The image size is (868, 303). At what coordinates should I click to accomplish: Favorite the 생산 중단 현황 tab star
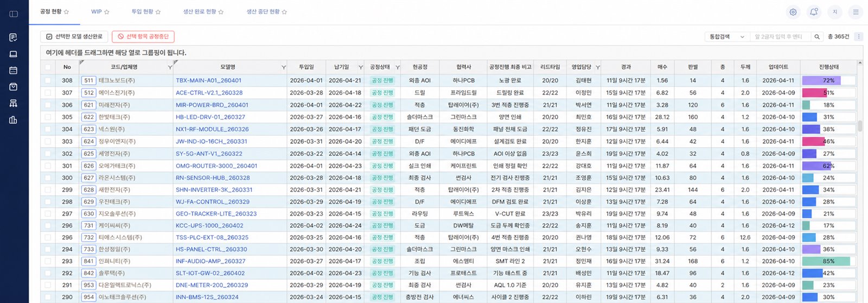click(x=284, y=12)
